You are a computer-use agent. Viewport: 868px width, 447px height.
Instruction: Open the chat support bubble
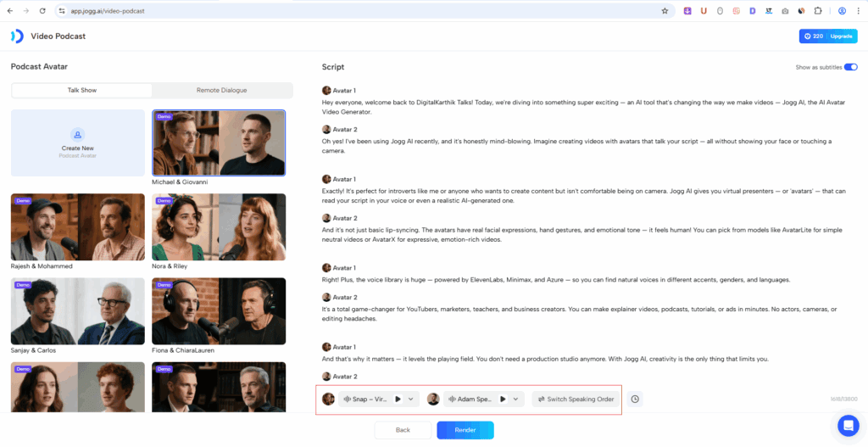tap(848, 425)
